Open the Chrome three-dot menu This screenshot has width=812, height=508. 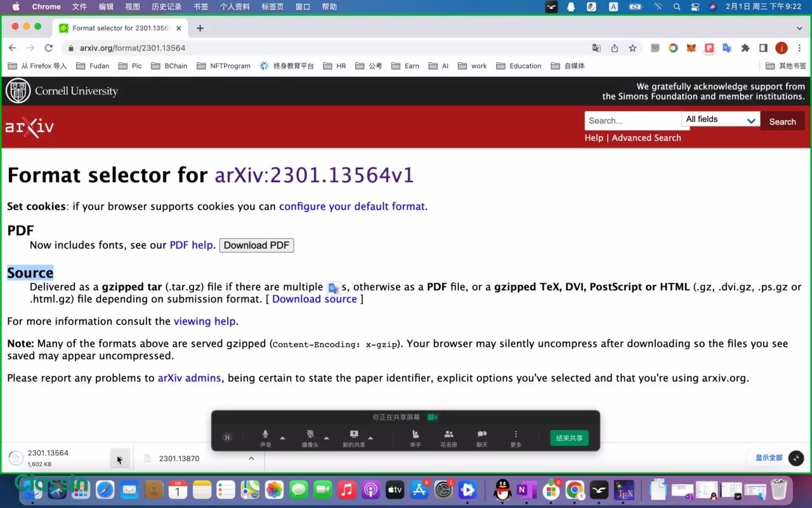(799, 48)
